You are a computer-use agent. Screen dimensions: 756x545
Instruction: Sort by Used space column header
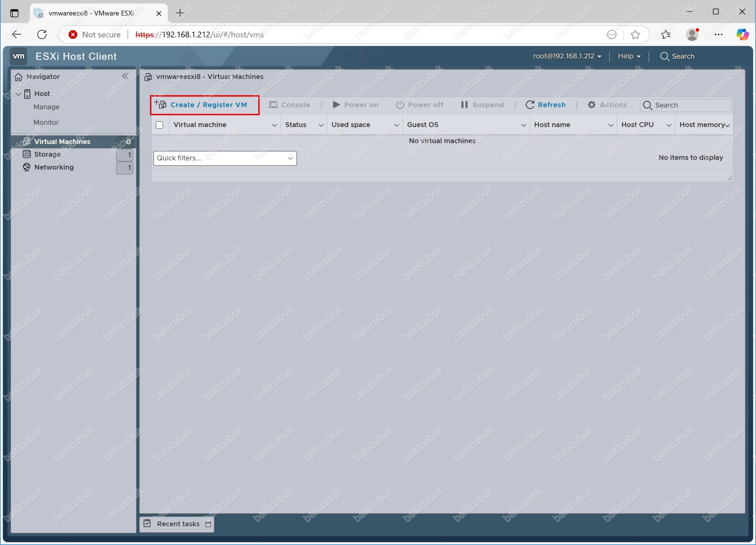(351, 125)
